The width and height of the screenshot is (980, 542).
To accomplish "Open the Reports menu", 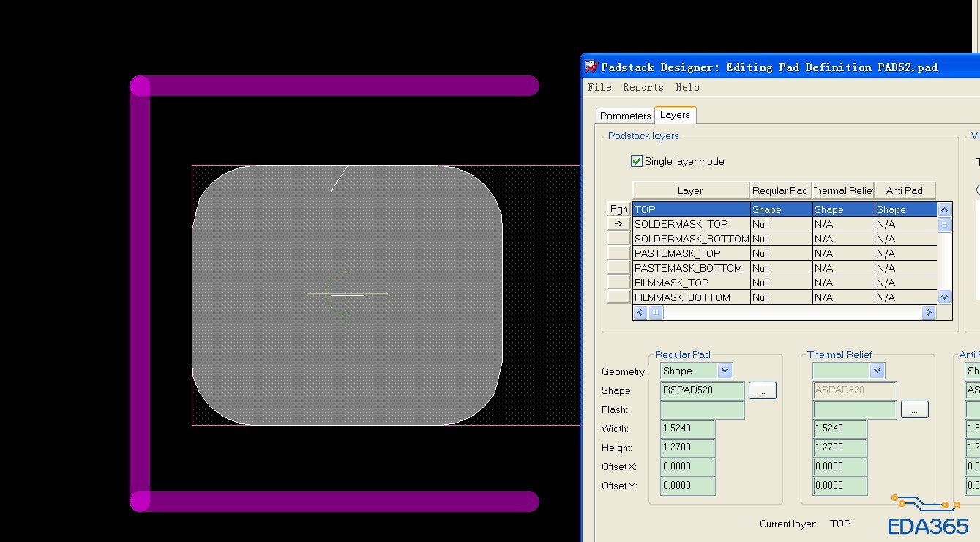I will coord(643,88).
